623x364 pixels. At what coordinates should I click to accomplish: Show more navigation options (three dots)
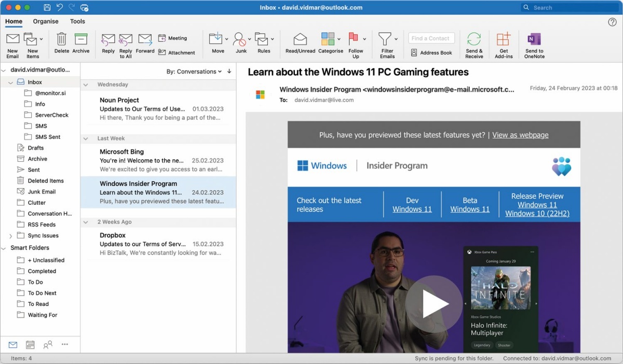coord(65,344)
